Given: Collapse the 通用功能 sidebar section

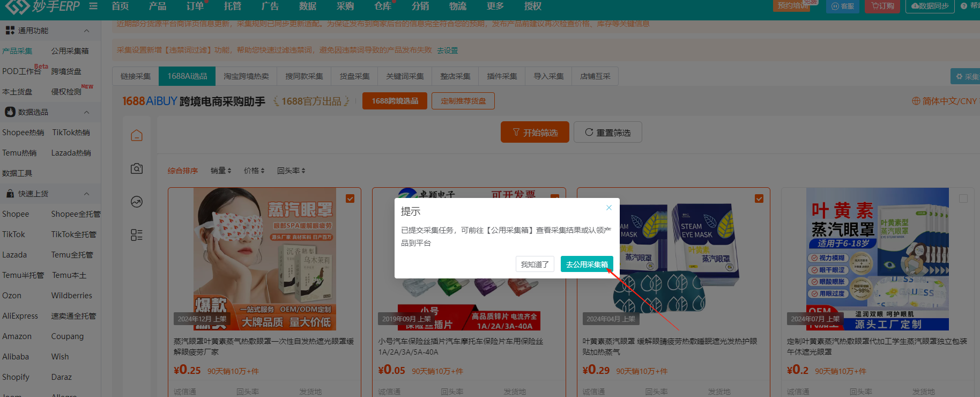Looking at the screenshot, I should (87, 31).
